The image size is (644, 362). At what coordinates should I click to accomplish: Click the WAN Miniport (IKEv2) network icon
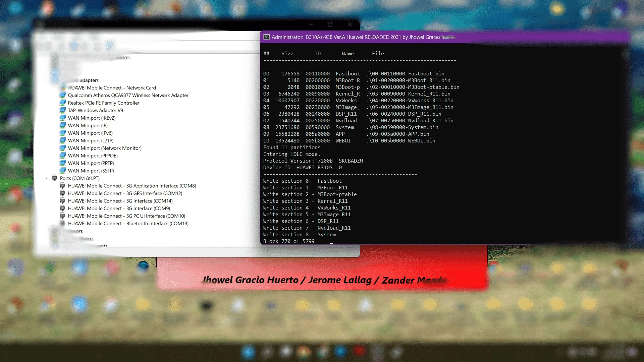pyautogui.click(x=63, y=118)
